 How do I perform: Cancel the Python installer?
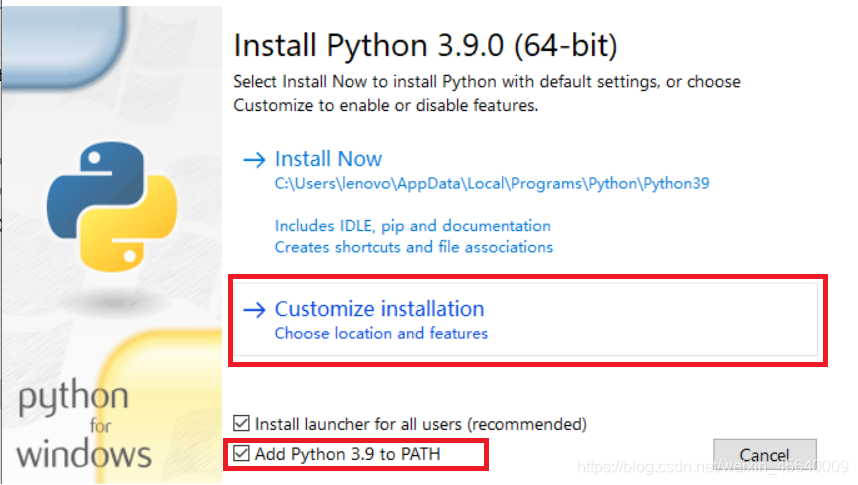[764, 454]
